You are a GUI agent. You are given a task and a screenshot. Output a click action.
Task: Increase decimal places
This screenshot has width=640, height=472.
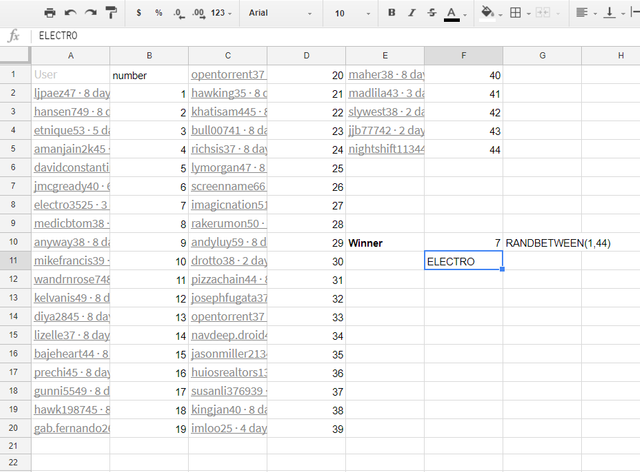pos(198,13)
